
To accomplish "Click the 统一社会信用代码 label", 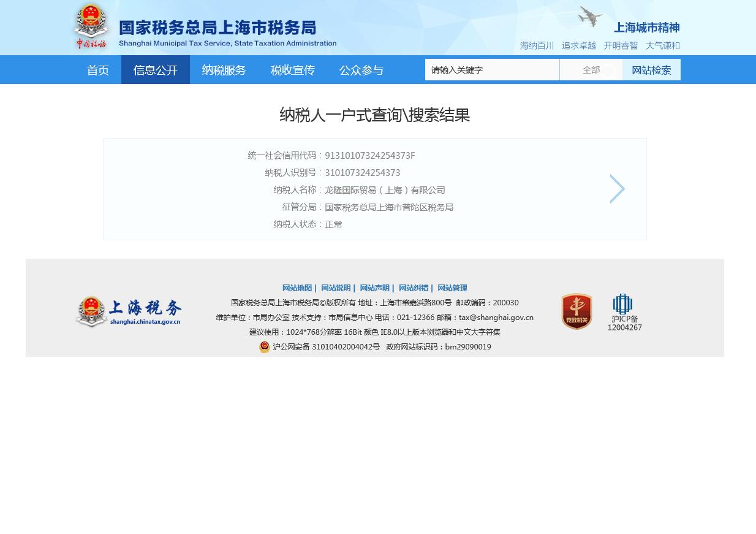I will (282, 156).
